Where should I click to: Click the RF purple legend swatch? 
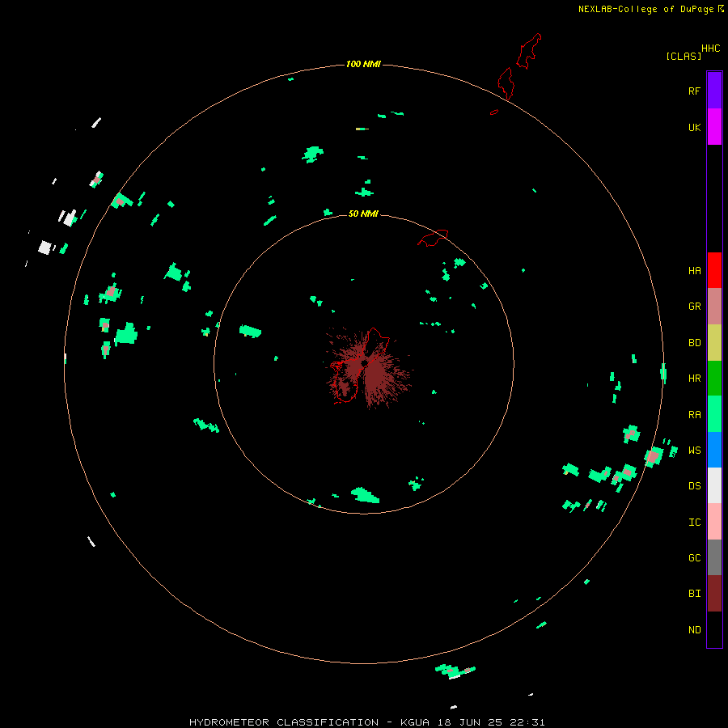tap(714, 91)
